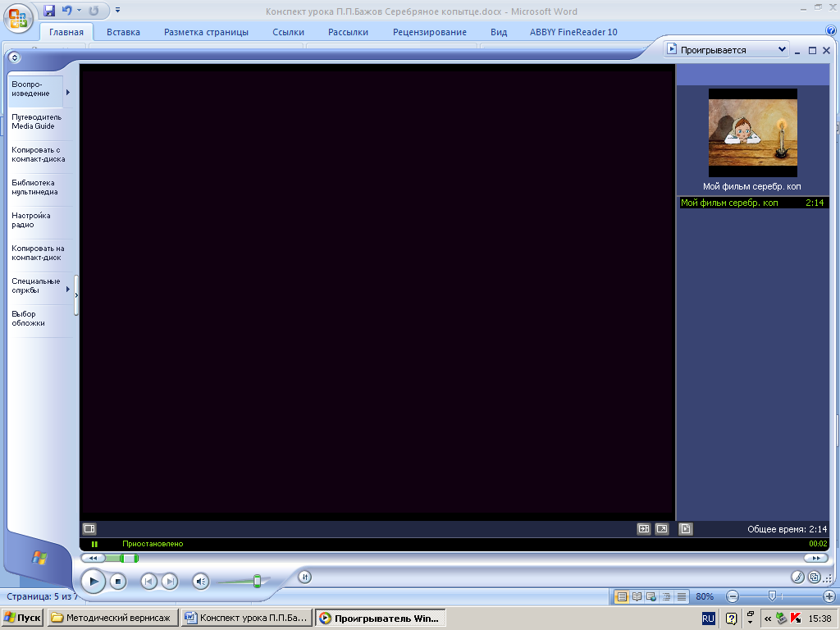Screen dimensions: 840x630
Task: Click the rewind button on the seek bar
Action: click(93, 558)
